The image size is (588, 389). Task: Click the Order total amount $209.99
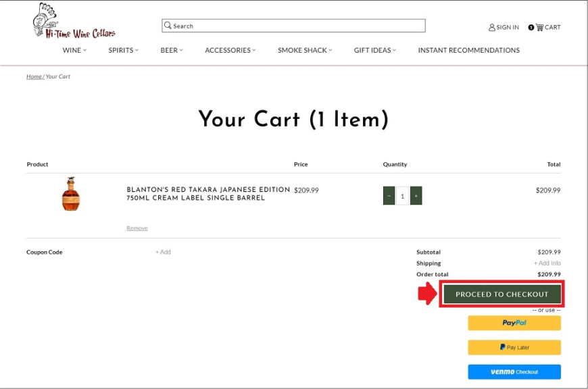pyautogui.click(x=549, y=274)
